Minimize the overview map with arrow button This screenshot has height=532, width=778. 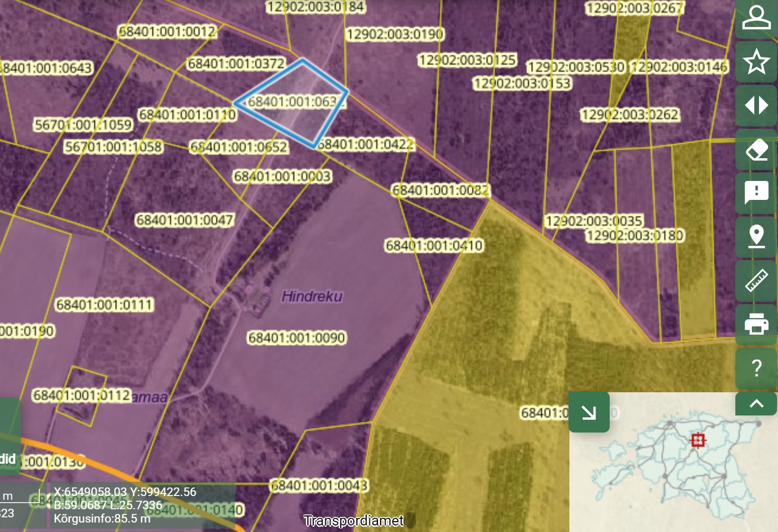pos(589,412)
